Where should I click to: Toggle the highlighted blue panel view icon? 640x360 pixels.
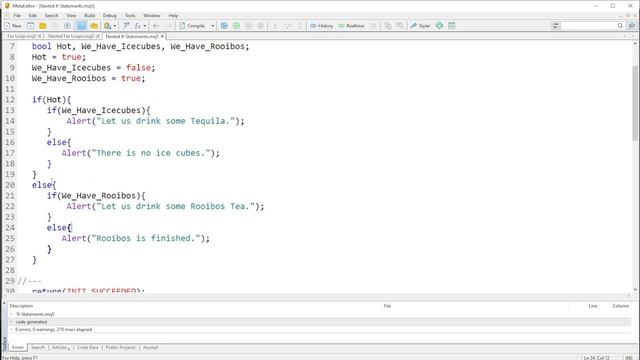tap(81, 26)
